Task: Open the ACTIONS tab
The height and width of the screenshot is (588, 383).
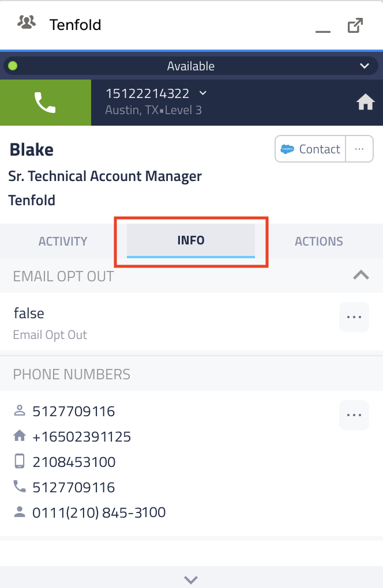Action: (x=319, y=241)
